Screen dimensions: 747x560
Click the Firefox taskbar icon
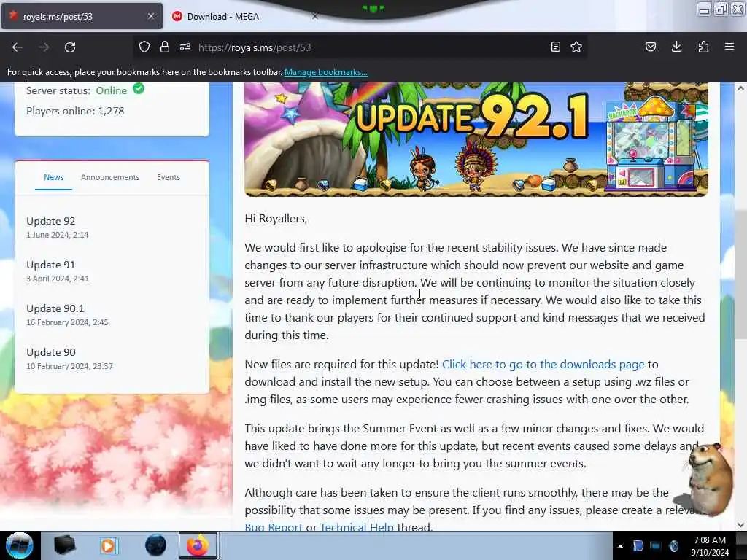coord(197,545)
